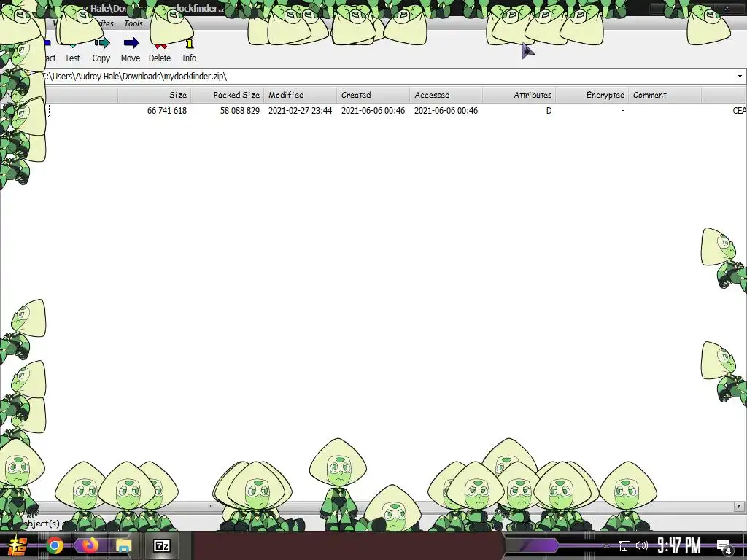747x560 pixels.
Task: Open the 9:47 PM clock
Action: (x=679, y=545)
